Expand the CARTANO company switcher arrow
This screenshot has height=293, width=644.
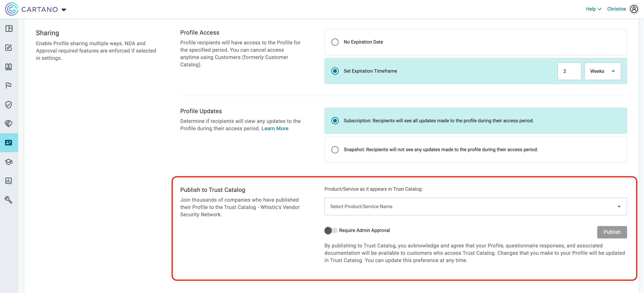(64, 10)
